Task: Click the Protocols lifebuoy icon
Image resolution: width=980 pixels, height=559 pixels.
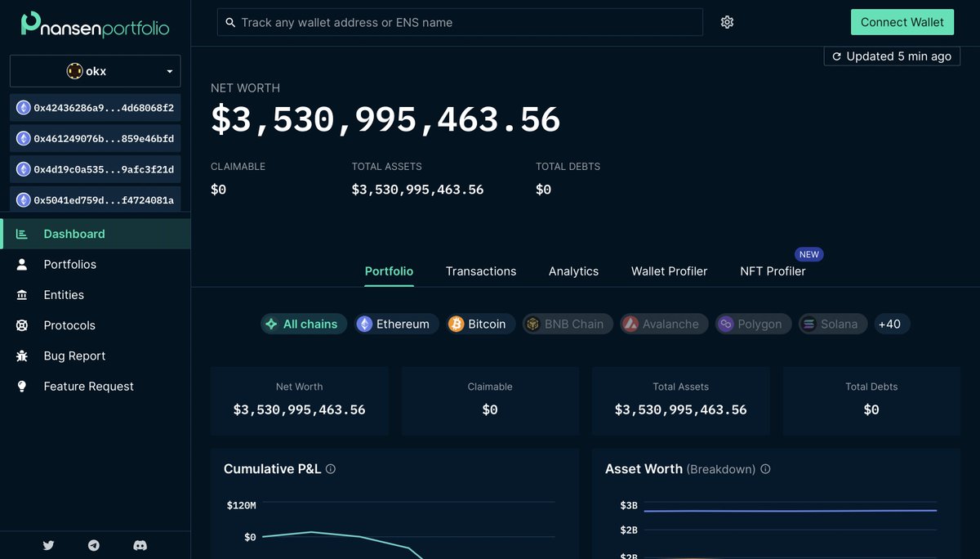Action: pyautogui.click(x=22, y=325)
